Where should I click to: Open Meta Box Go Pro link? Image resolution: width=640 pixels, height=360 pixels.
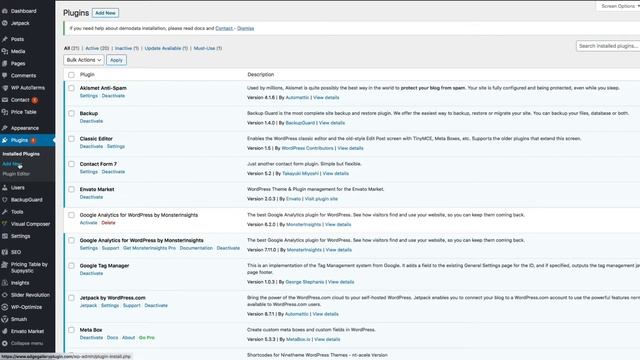pyautogui.click(x=147, y=338)
